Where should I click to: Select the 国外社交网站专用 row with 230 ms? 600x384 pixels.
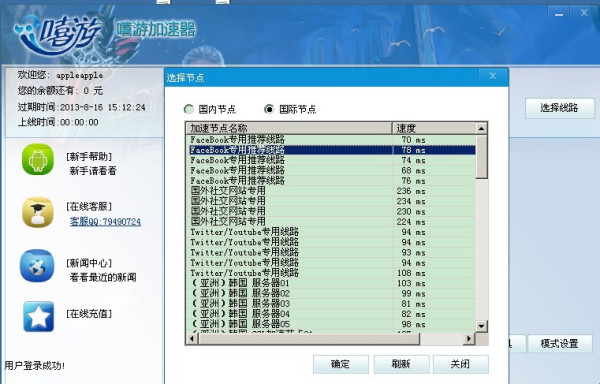[x=331, y=212]
